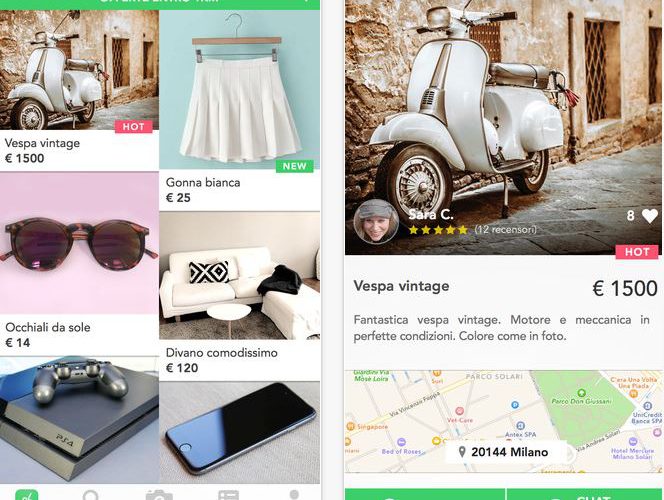
Task: Open the search magnifier tab
Action: [x=91, y=495]
